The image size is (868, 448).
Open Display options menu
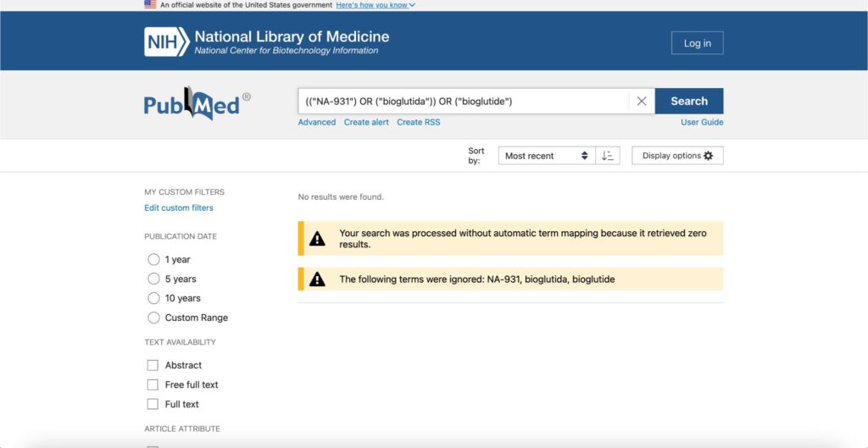pyautogui.click(x=677, y=156)
